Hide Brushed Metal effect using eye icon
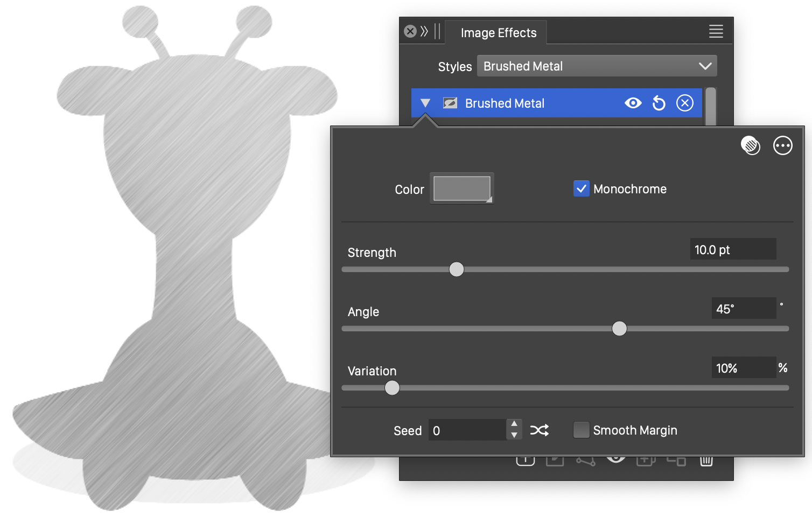The image size is (812, 517). (633, 103)
